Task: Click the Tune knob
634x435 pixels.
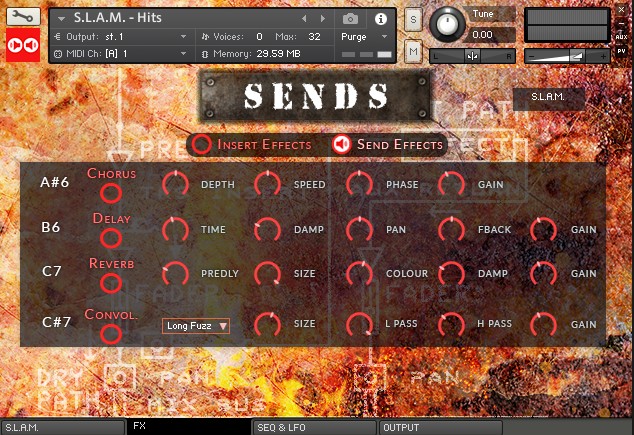Action: [447, 24]
